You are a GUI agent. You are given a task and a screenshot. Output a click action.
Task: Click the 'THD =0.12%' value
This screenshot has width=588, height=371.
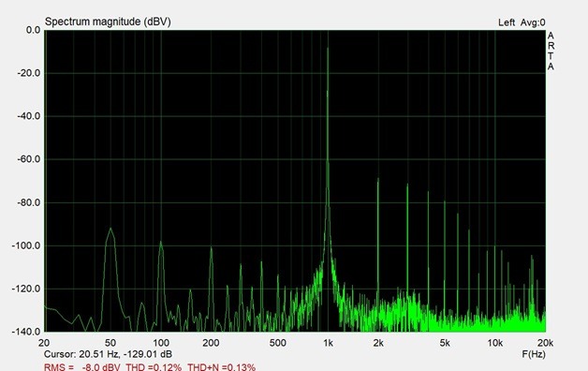(154, 367)
